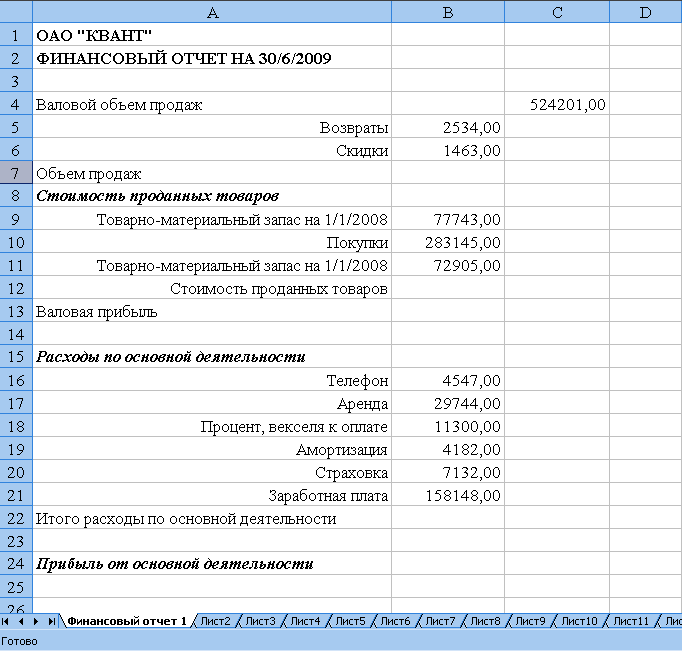This screenshot has height=651, width=682.
Task: Select empty cell C22 for total expenses
Action: pyautogui.click(x=557, y=518)
